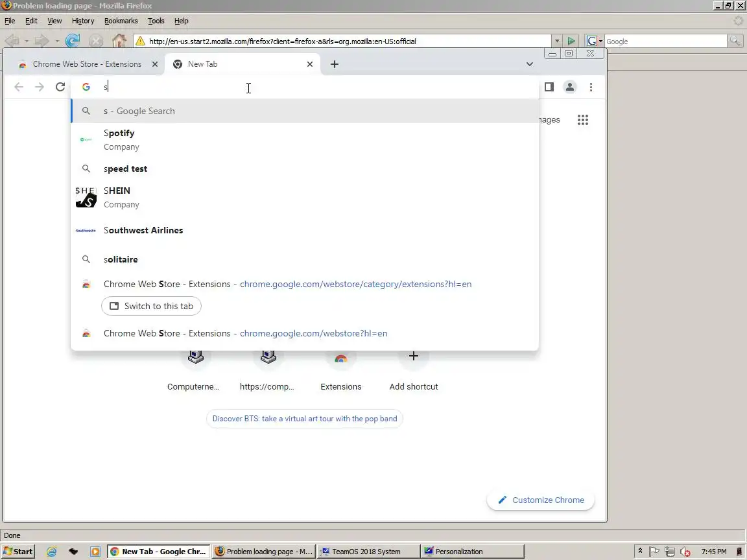
Task: Click Firefox Back arrow button
Action: tap(12, 41)
